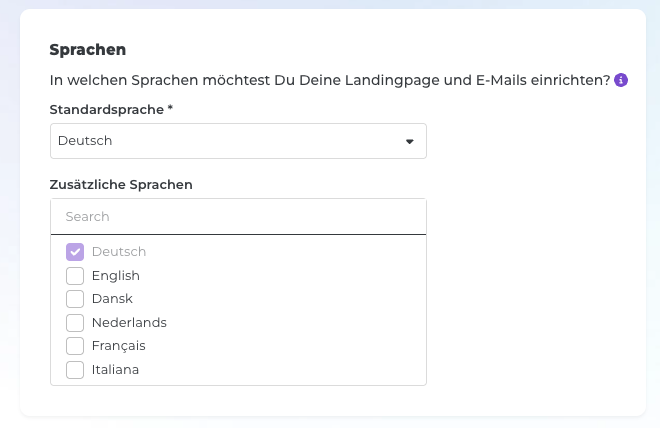The height and width of the screenshot is (428, 660).
Task: Enable the English checkbox
Action: (x=75, y=275)
